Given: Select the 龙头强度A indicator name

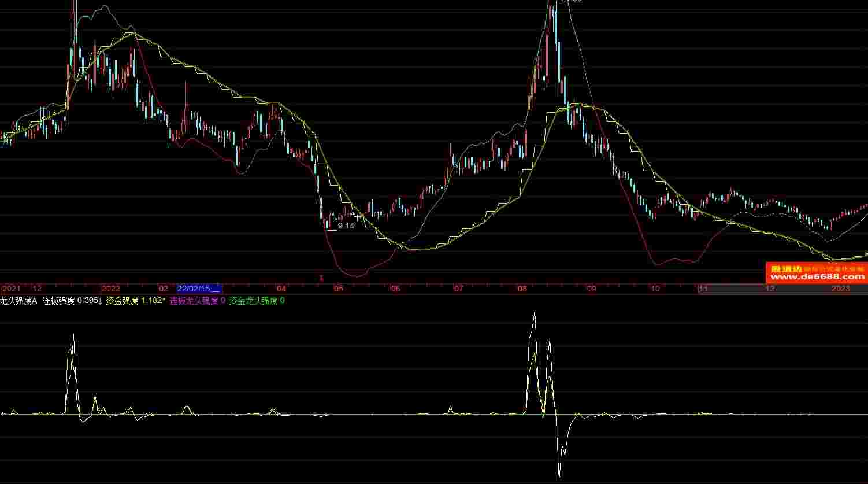Looking at the screenshot, I should [x=18, y=301].
